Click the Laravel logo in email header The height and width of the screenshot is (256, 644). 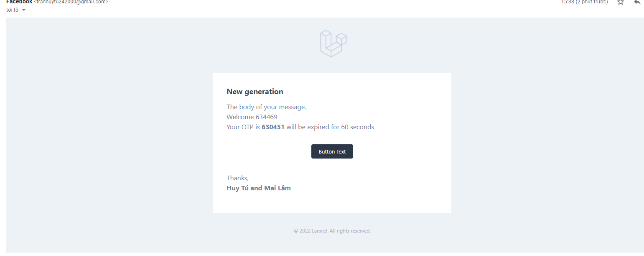point(333,44)
